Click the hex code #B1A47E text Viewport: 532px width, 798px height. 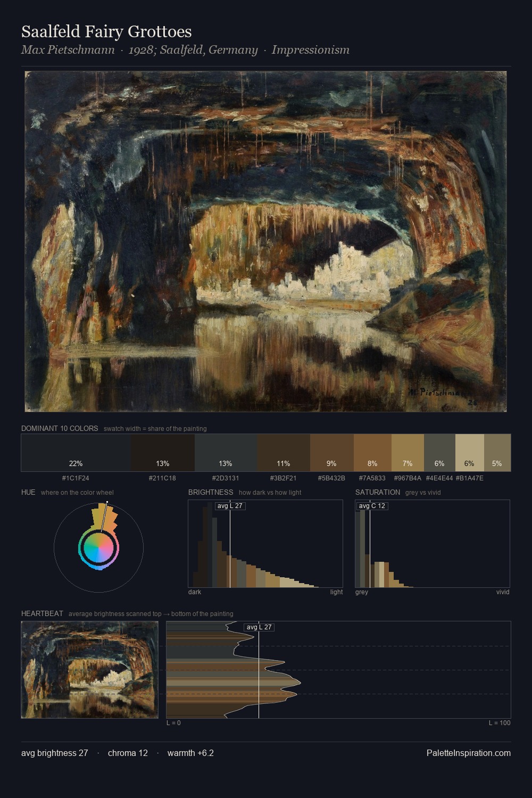(470, 478)
